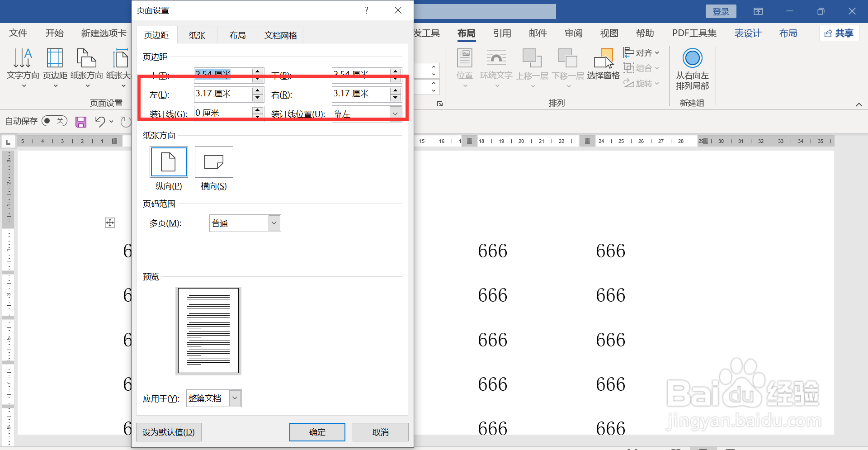Decrease the Right margin with the down spinner
The image size is (868, 450).
click(x=396, y=98)
